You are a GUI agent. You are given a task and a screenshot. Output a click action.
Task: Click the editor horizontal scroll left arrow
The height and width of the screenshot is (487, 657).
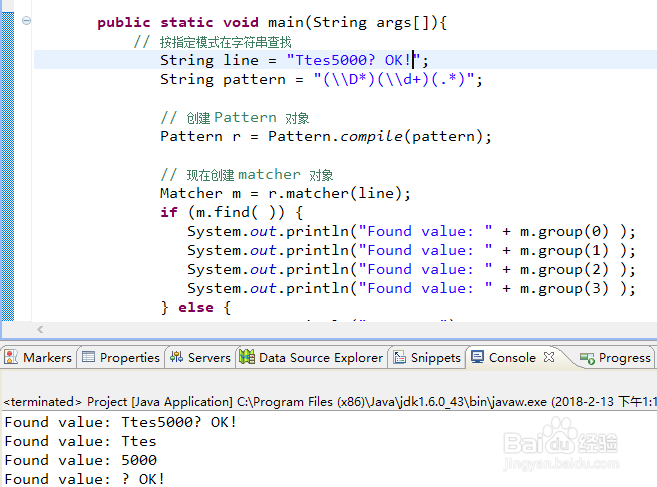[x=40, y=329]
